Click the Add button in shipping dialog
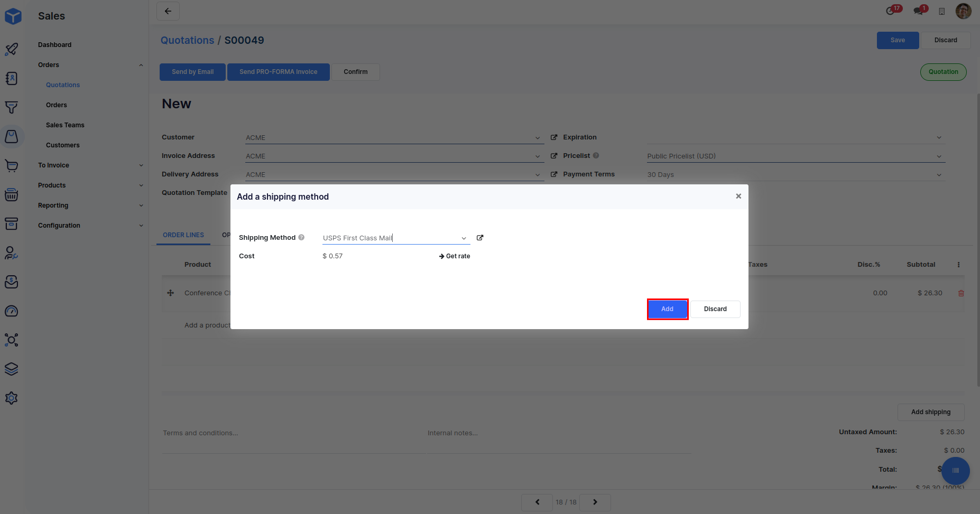980x514 pixels. 667,309
